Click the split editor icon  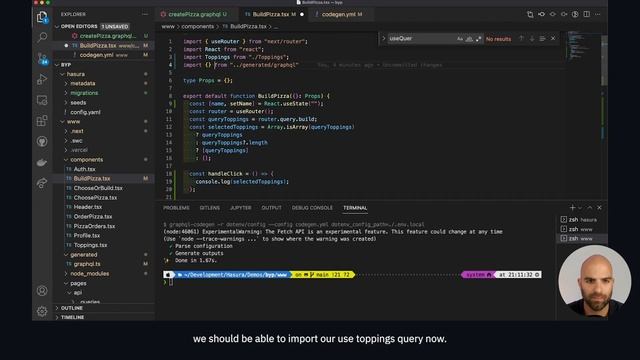587,14
